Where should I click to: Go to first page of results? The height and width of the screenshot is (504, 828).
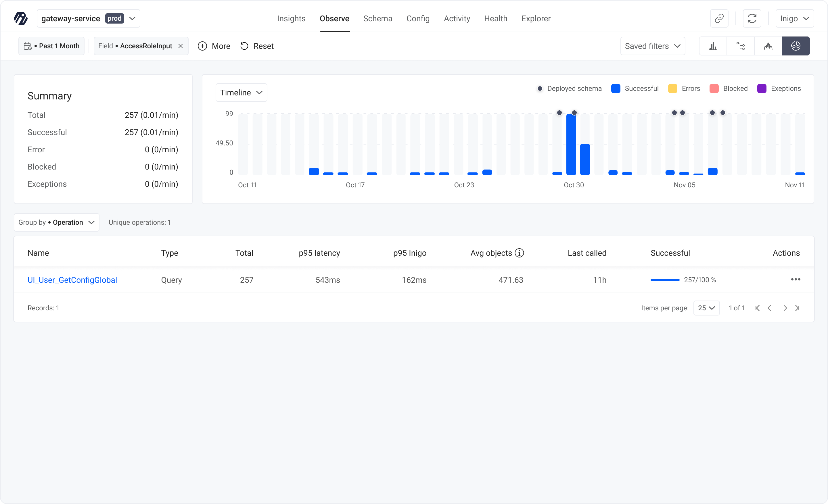tap(757, 308)
